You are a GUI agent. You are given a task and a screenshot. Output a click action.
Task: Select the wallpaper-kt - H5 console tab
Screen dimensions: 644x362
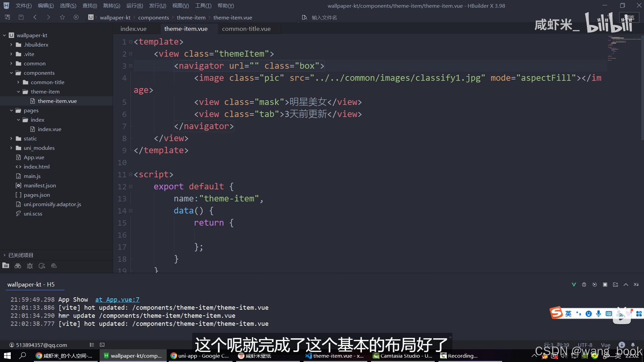[x=31, y=285]
